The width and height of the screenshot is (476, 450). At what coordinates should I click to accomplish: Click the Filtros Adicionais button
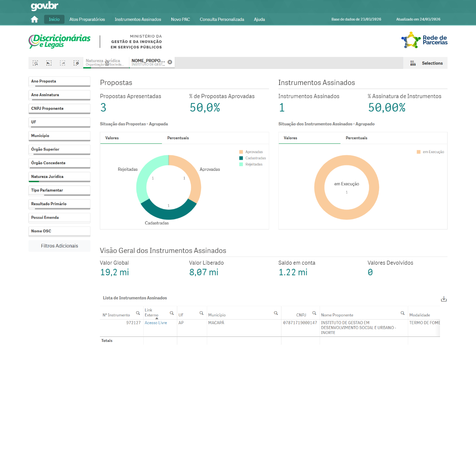(59, 246)
